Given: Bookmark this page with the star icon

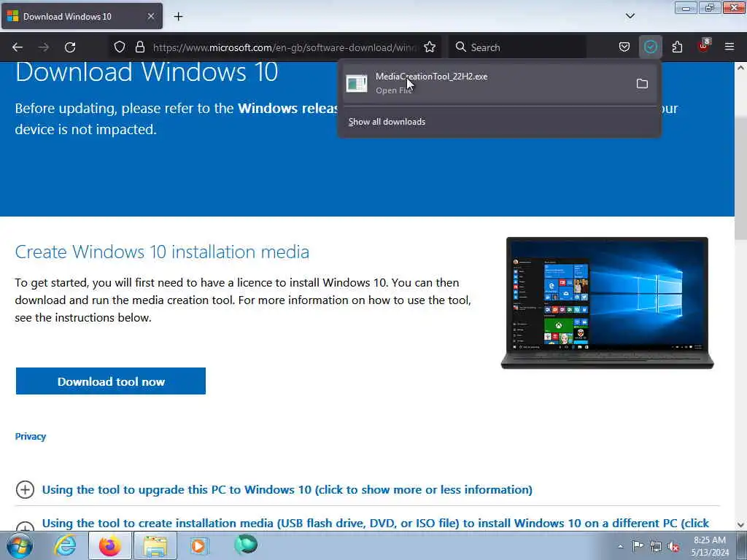Looking at the screenshot, I should [430, 47].
